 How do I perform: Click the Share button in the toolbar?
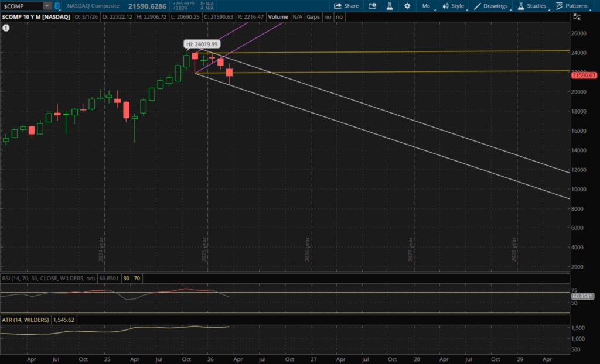pyautogui.click(x=346, y=6)
